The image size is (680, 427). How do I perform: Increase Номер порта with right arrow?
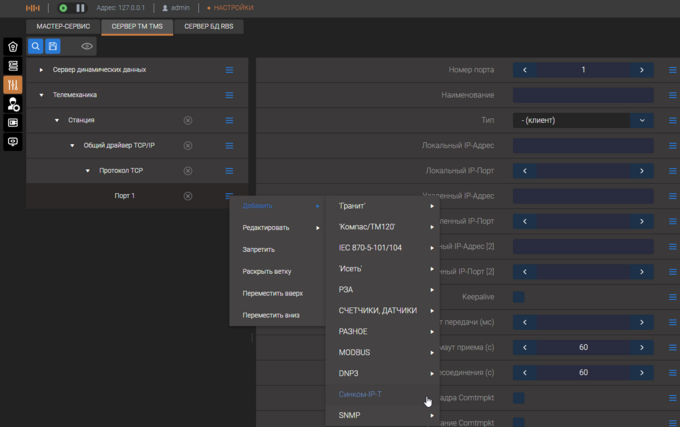(642, 70)
